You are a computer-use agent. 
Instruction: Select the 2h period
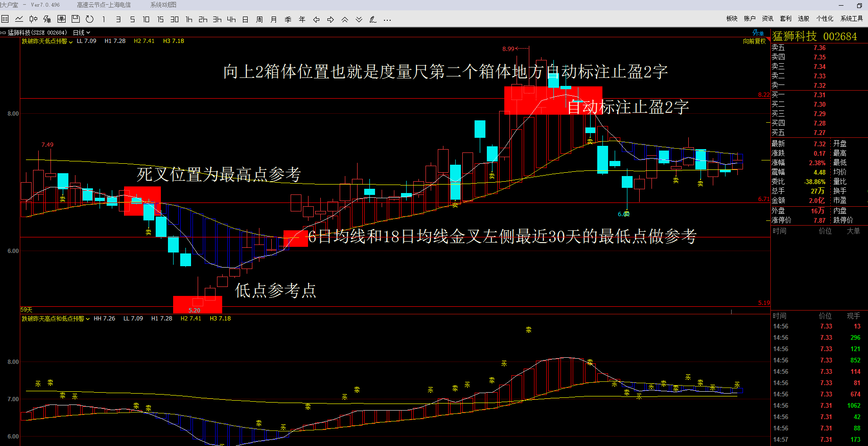coord(203,19)
